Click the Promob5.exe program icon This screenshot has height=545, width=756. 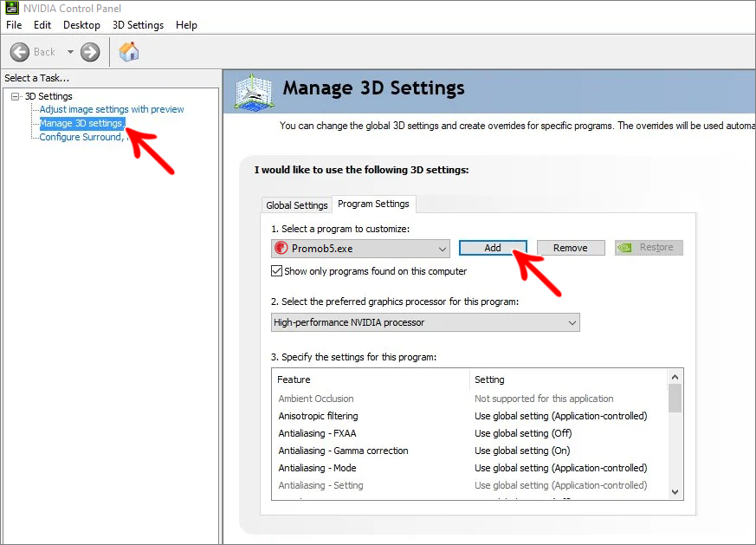coord(281,249)
